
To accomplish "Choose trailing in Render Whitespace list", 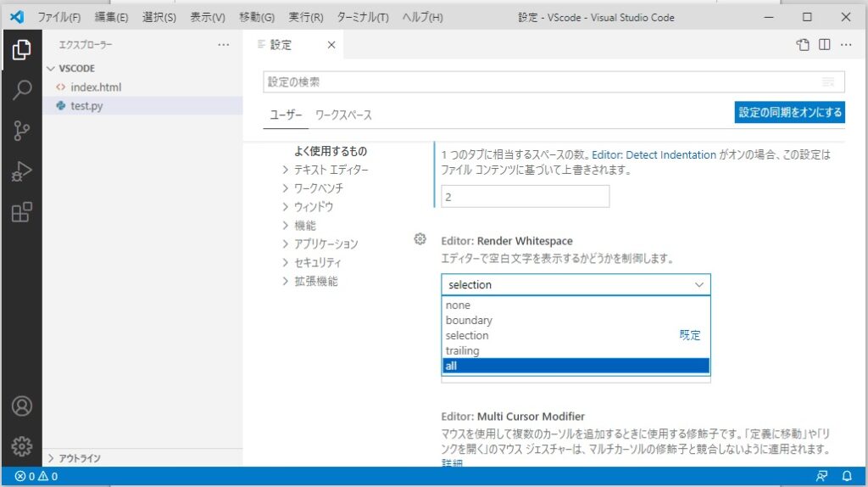I will [x=576, y=350].
